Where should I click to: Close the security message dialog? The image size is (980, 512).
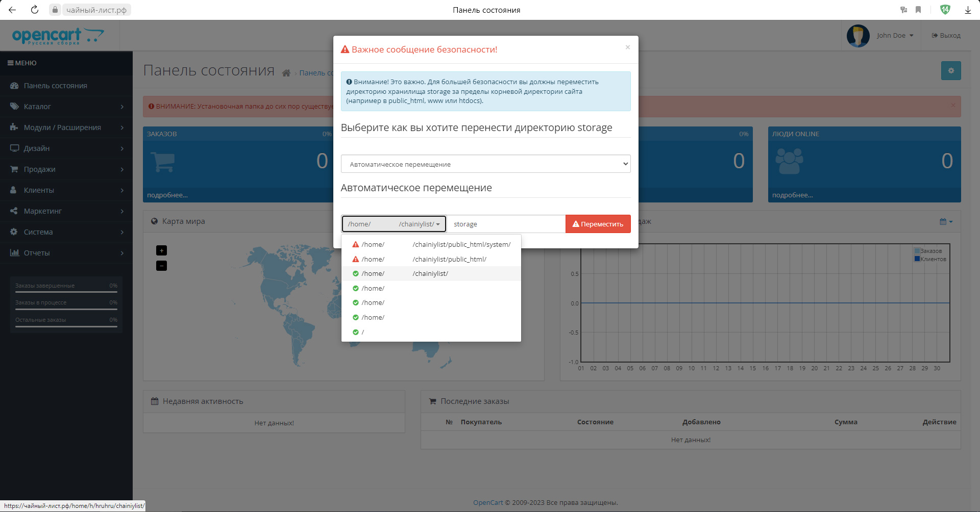tap(627, 47)
